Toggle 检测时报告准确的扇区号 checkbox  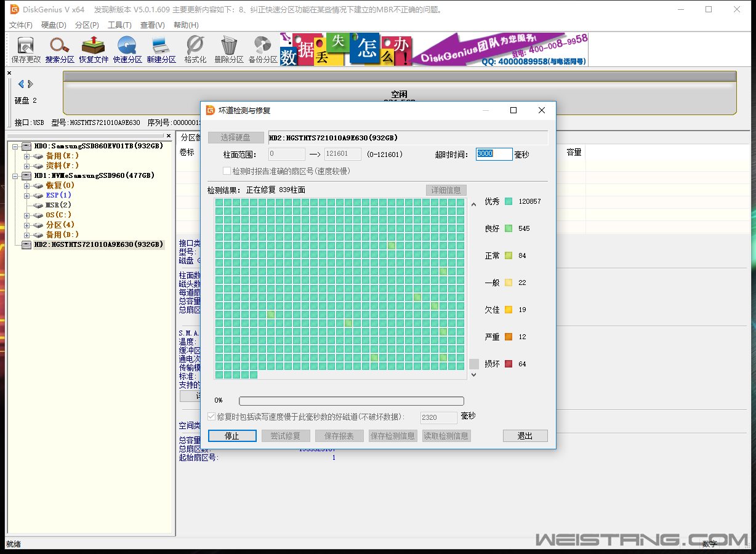(x=227, y=171)
